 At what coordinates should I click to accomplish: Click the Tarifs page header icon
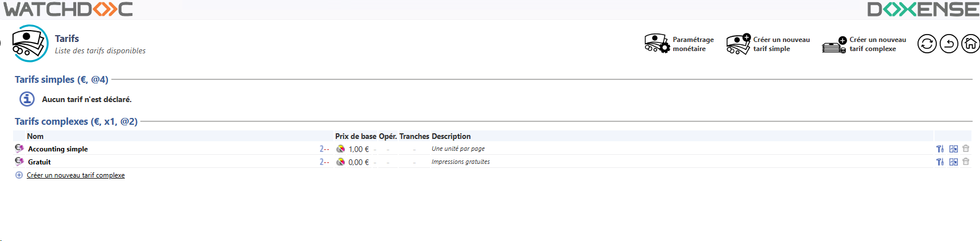coord(30,44)
